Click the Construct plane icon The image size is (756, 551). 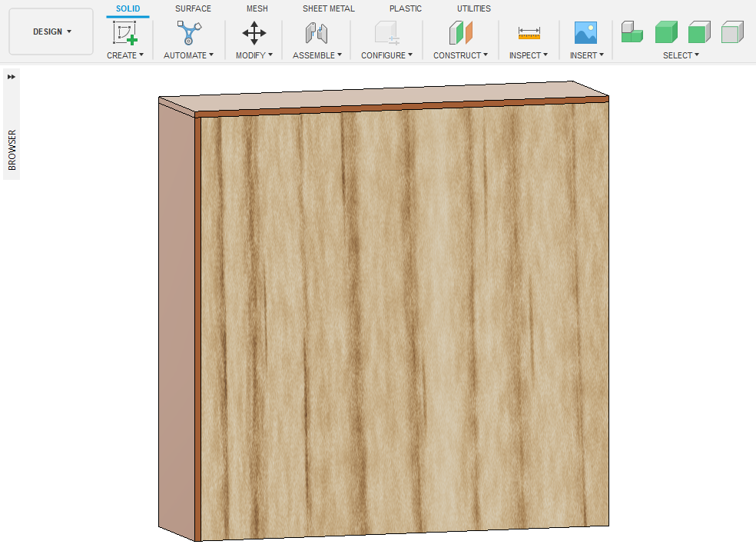[460, 33]
